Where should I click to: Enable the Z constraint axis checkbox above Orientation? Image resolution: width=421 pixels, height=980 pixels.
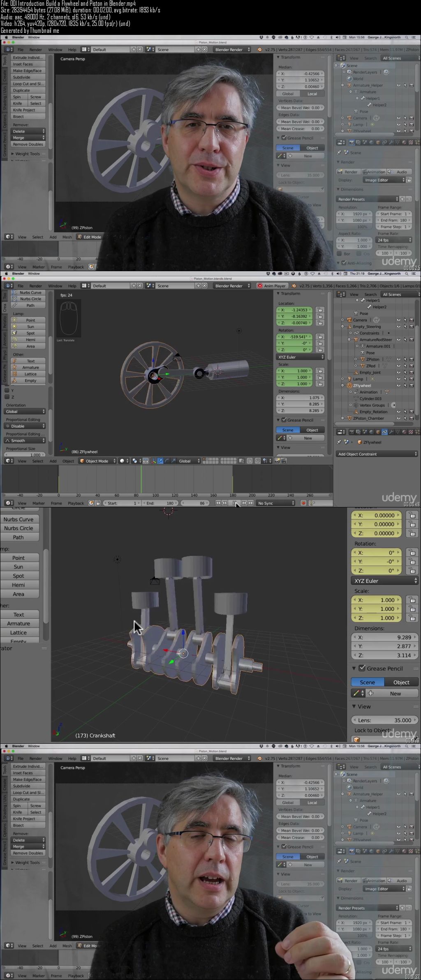click(x=7, y=397)
